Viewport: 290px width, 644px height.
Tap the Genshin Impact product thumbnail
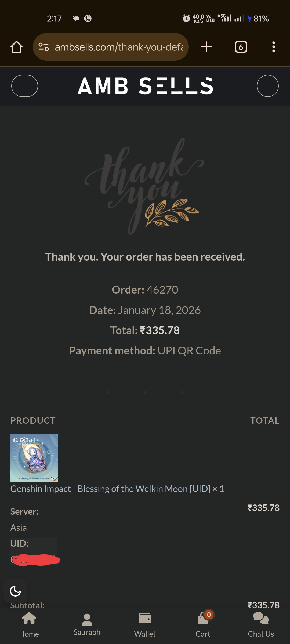34,458
